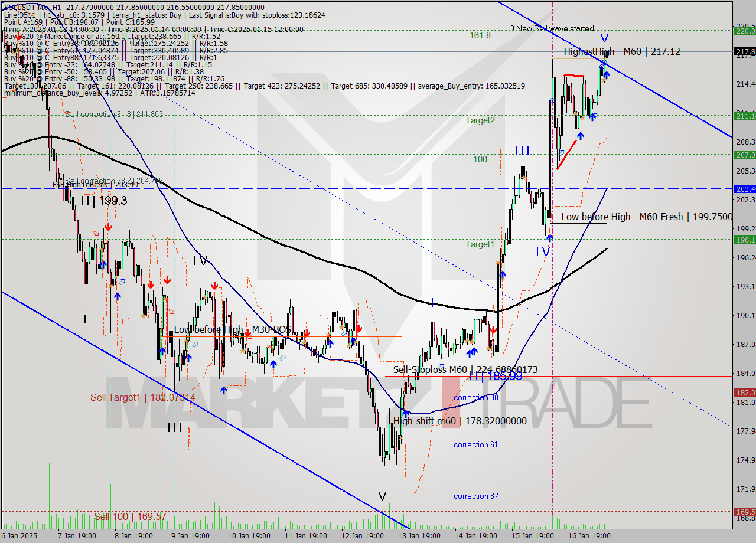The height and width of the screenshot is (543, 756).
Task: Click the 187.0 price axis value
Action: pos(745,344)
